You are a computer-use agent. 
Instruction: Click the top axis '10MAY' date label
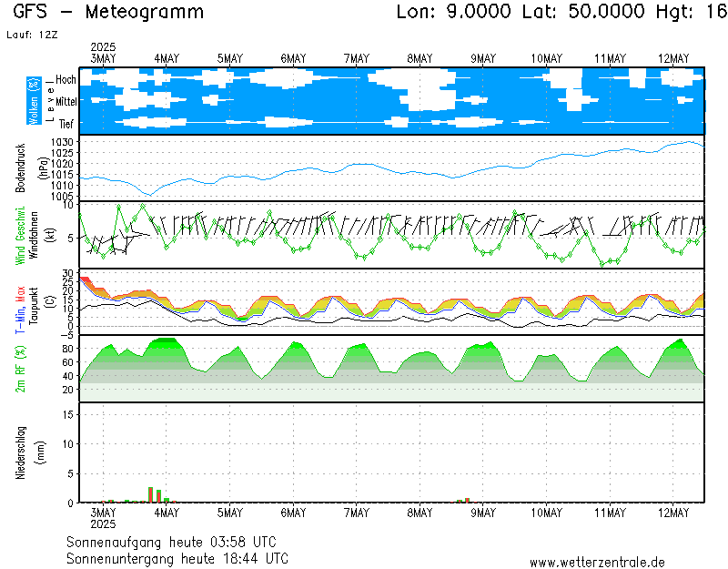[x=547, y=59]
